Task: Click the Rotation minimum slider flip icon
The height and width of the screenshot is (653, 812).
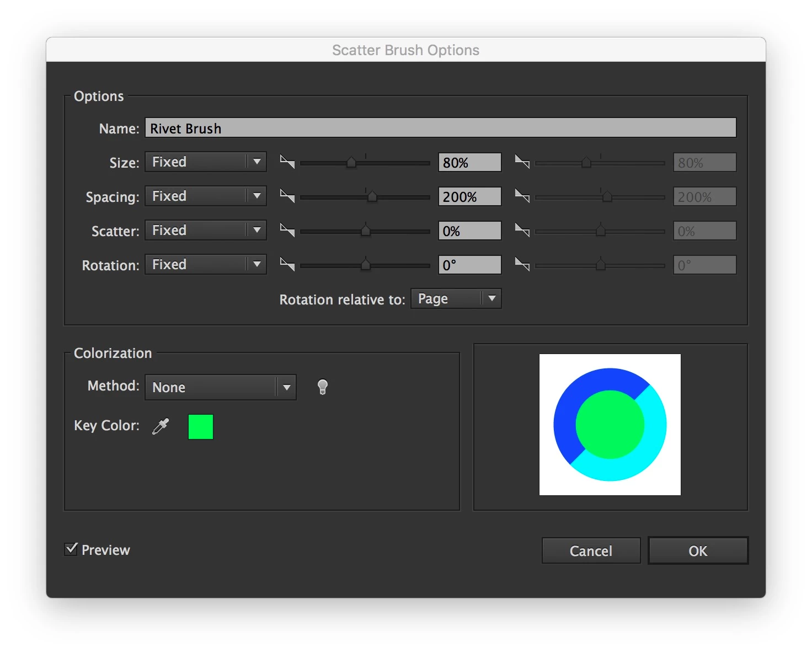Action: coord(287,264)
